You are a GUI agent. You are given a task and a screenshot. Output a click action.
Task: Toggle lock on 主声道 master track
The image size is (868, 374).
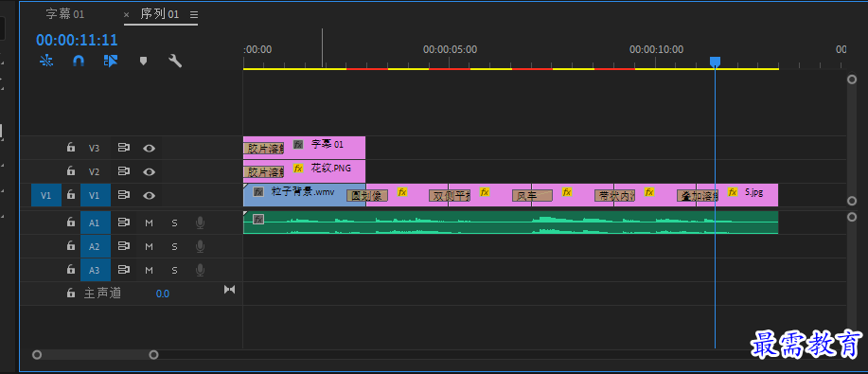(71, 294)
